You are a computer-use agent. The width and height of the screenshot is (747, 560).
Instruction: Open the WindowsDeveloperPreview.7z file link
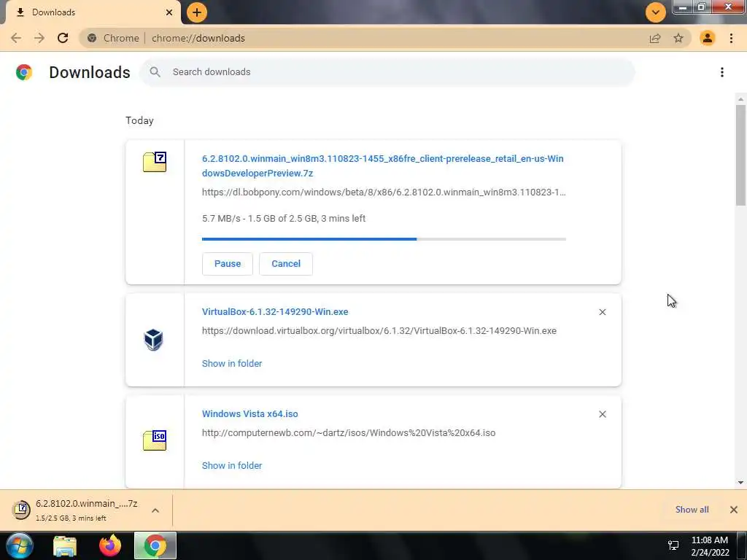click(x=382, y=166)
